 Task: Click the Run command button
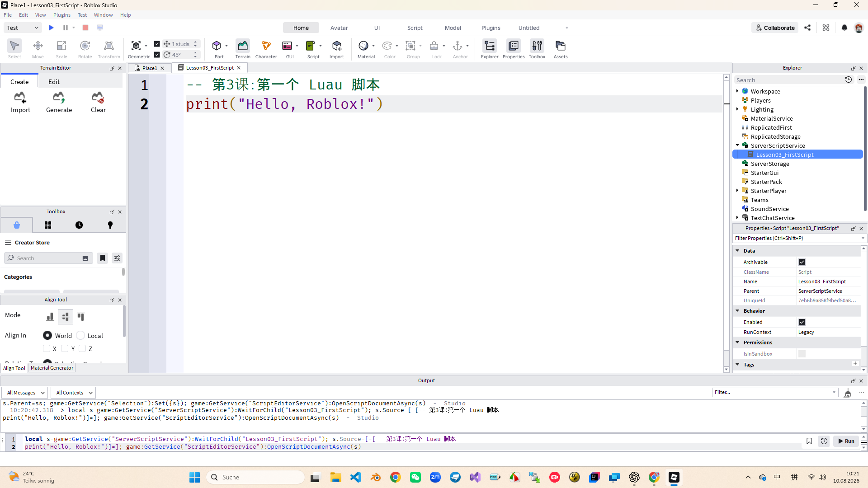846,441
